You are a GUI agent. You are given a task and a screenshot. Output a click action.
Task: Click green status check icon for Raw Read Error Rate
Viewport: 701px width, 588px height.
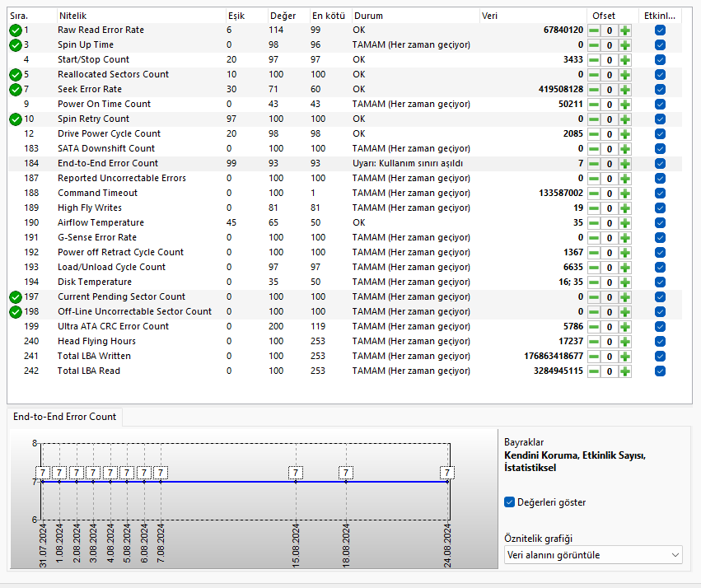(x=16, y=30)
